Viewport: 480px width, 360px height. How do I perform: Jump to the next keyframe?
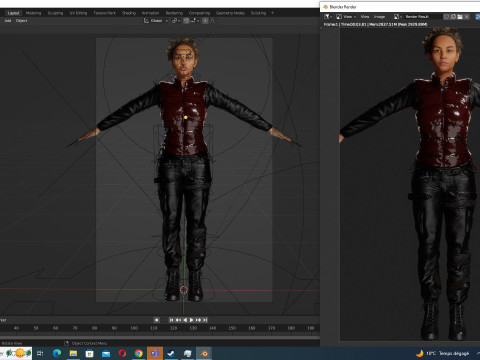click(198, 320)
